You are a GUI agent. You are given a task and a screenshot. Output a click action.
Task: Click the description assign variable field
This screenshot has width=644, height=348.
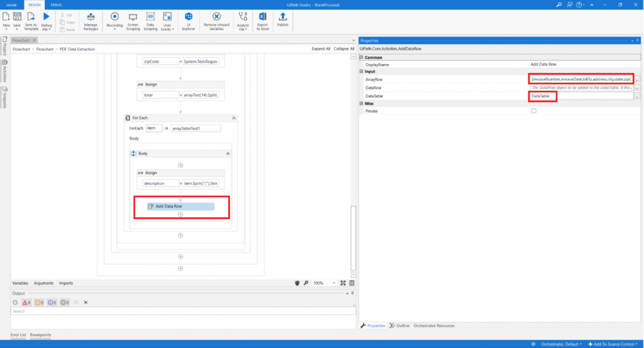[160, 183]
